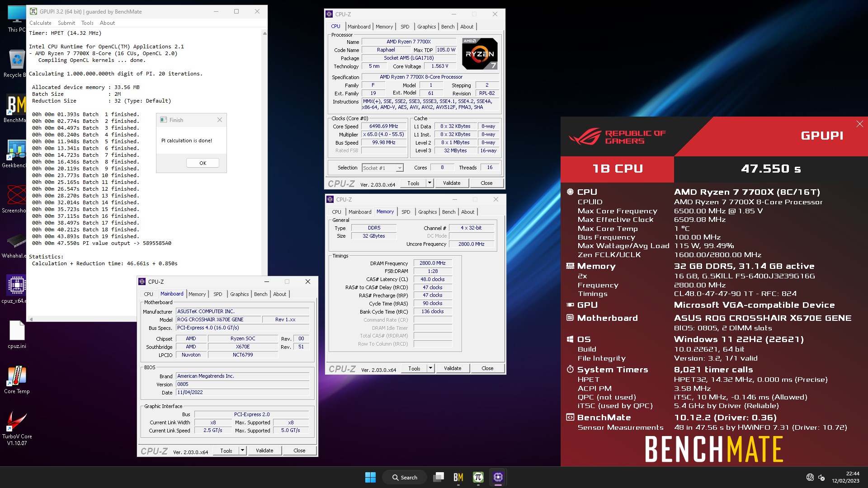868x488 pixels.
Task: Confirm the Finish dialog with OK
Action: click(x=203, y=163)
